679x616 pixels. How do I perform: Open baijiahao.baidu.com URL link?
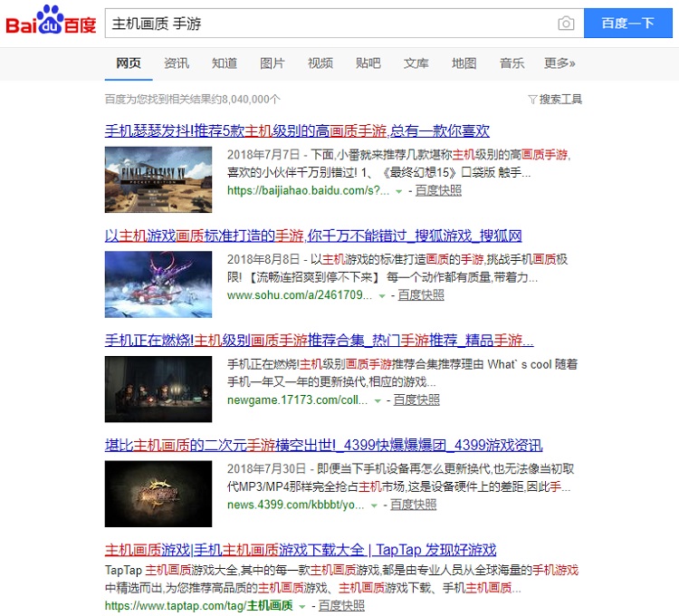[309, 190]
